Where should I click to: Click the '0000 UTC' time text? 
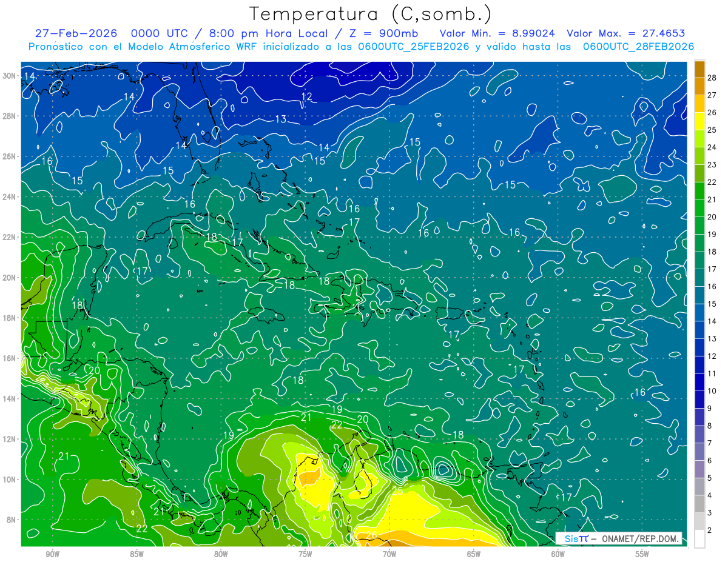pos(160,33)
